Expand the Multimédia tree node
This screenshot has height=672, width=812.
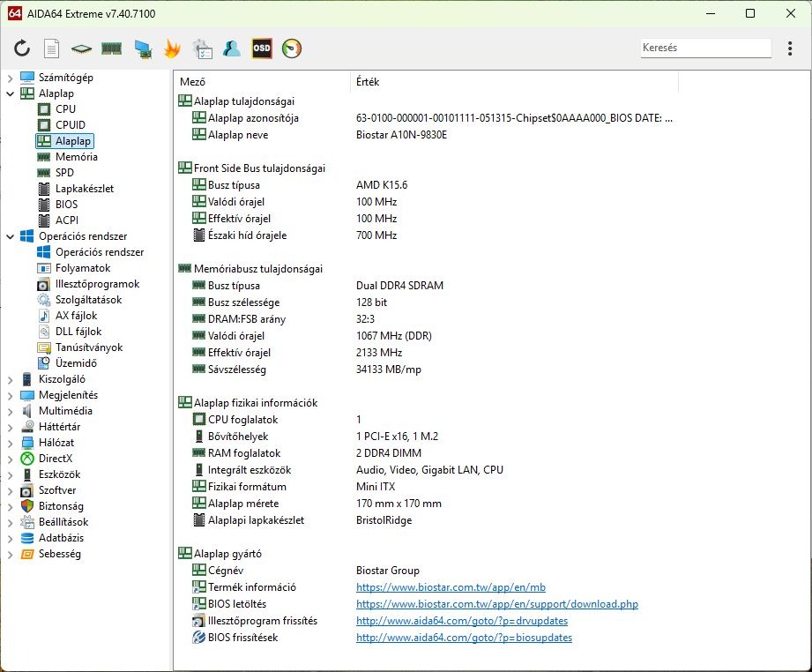[x=11, y=411]
